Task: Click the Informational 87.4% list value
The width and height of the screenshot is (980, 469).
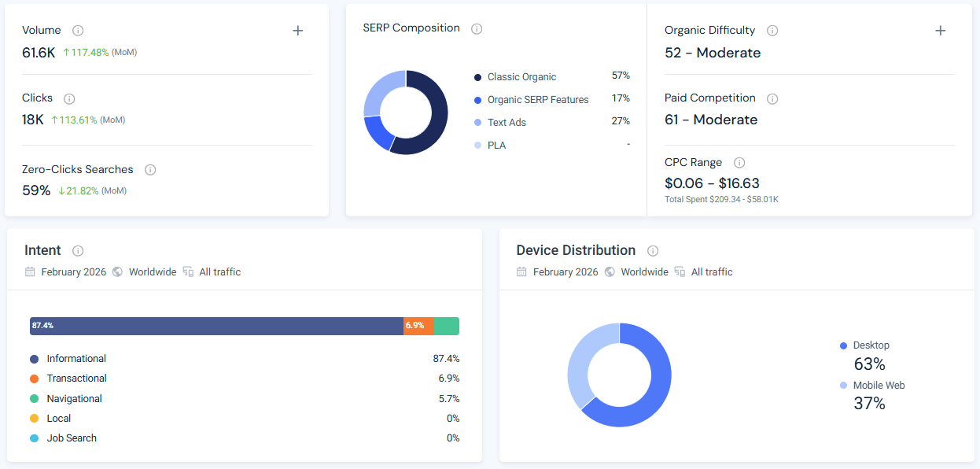Action: [447, 359]
